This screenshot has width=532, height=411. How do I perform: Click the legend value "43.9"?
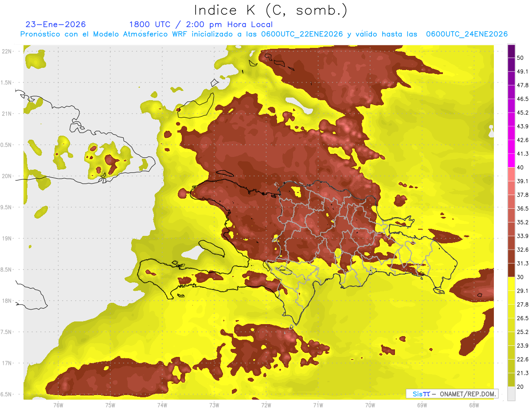point(523,126)
